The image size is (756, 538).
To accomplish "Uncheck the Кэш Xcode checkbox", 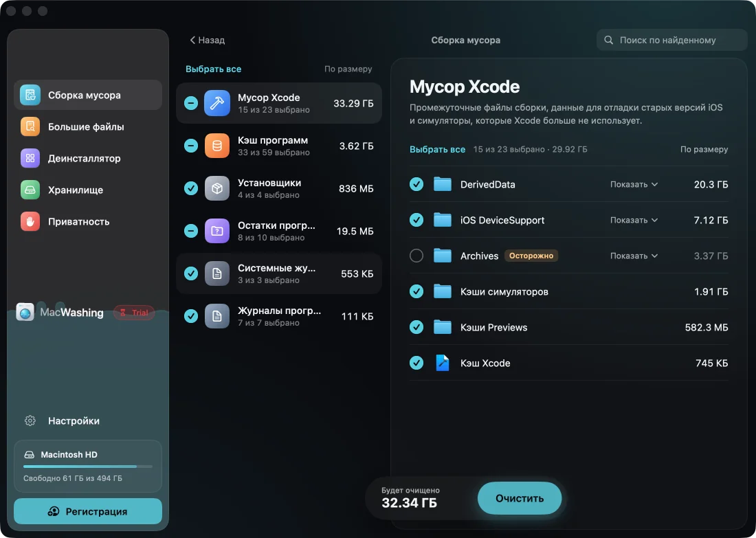I will click(x=416, y=363).
